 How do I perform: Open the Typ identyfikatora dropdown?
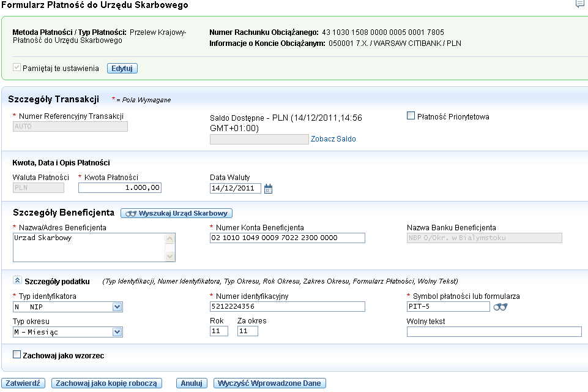[117, 307]
